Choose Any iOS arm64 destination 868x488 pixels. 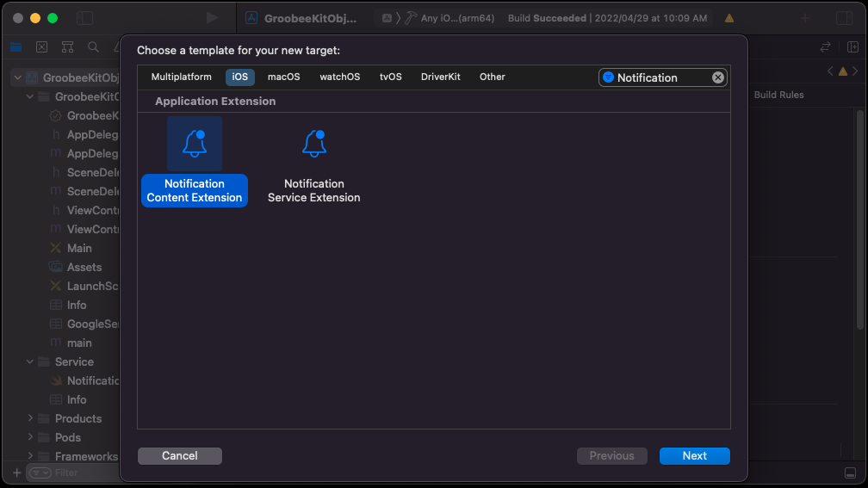[457, 18]
